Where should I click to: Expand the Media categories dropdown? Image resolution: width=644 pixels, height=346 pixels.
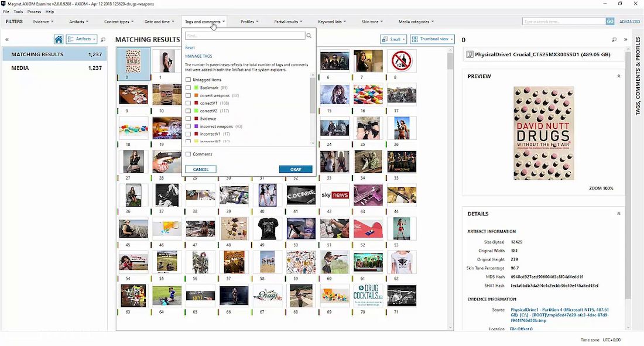click(416, 22)
